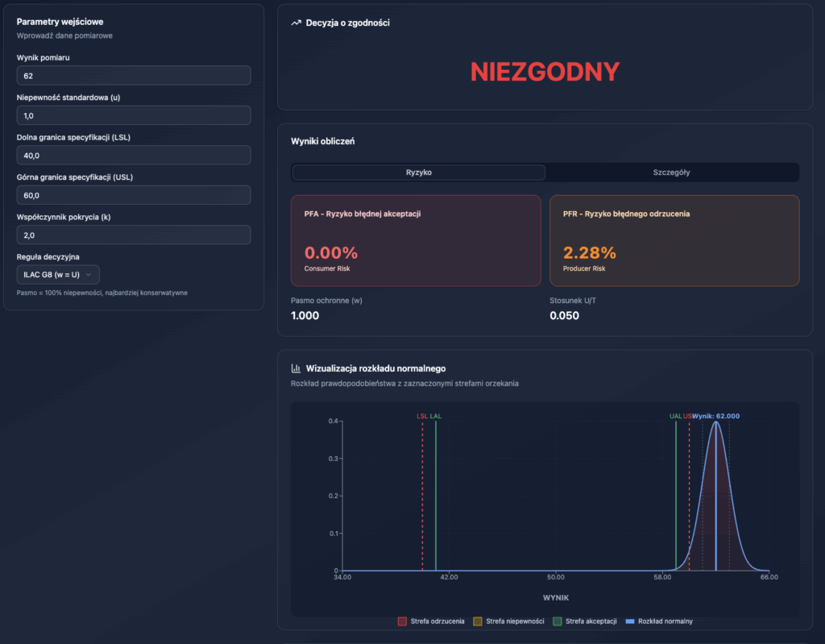Click the chevron in the ILAC G8 dropdown
This screenshot has width=825, height=644.
pyautogui.click(x=88, y=275)
